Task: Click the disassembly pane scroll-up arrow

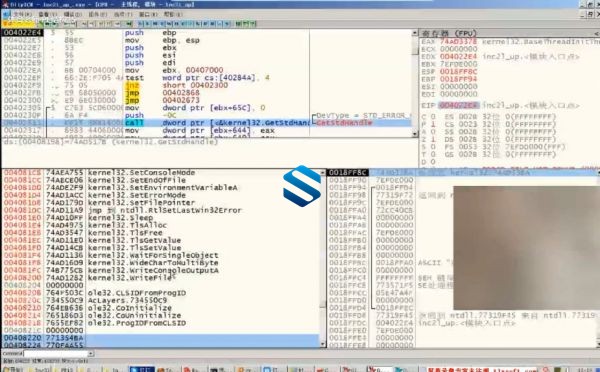Action: pos(415,33)
